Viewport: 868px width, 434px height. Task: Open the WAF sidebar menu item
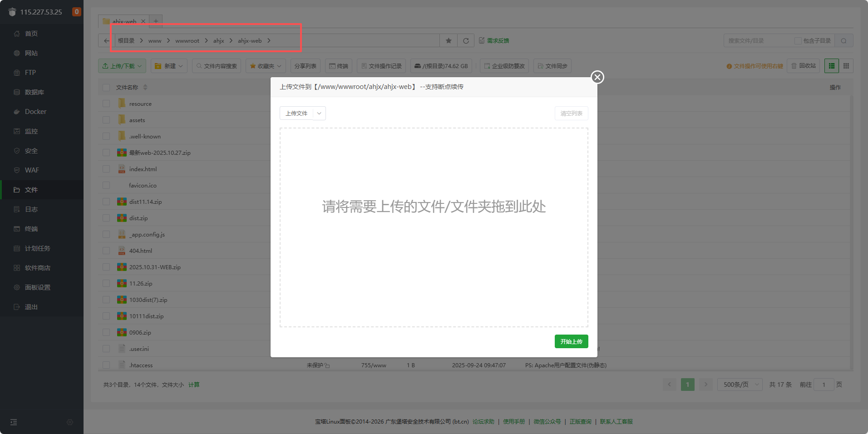coord(32,170)
